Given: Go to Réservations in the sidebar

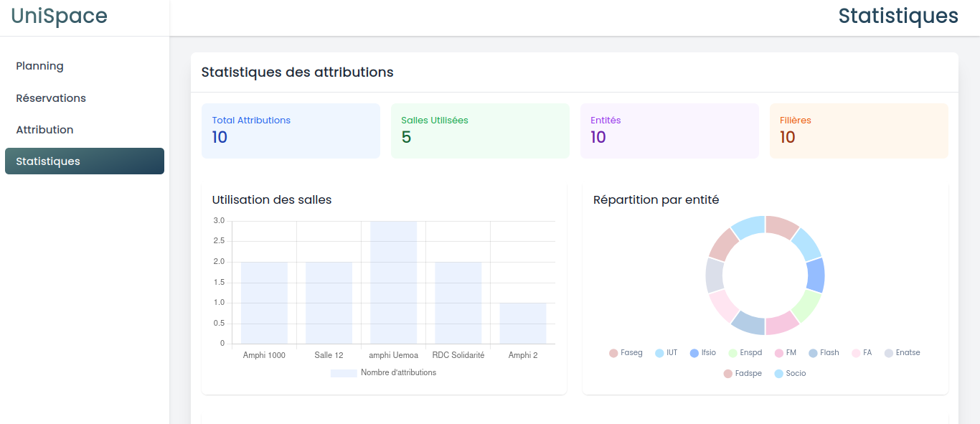Looking at the screenshot, I should pyautogui.click(x=51, y=98).
